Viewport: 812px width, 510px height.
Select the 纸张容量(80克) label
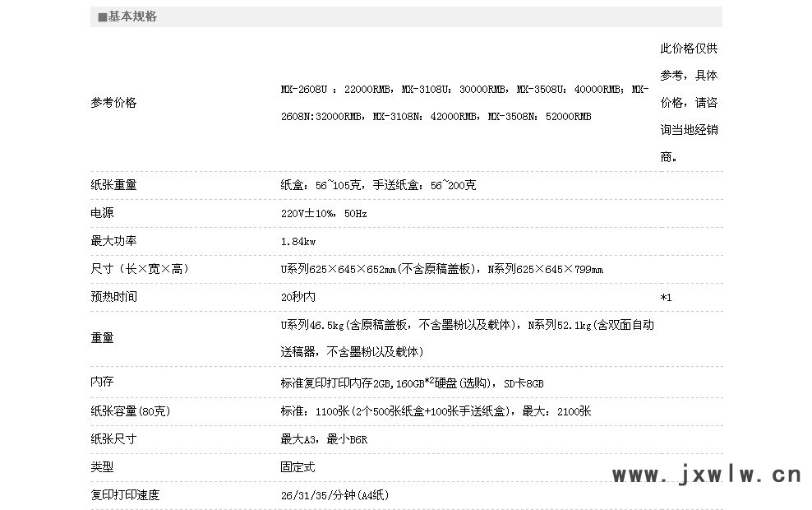click(131, 411)
